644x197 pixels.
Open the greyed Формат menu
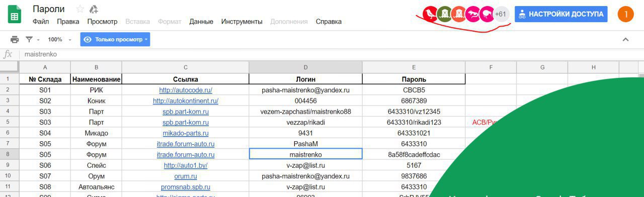[x=170, y=22]
